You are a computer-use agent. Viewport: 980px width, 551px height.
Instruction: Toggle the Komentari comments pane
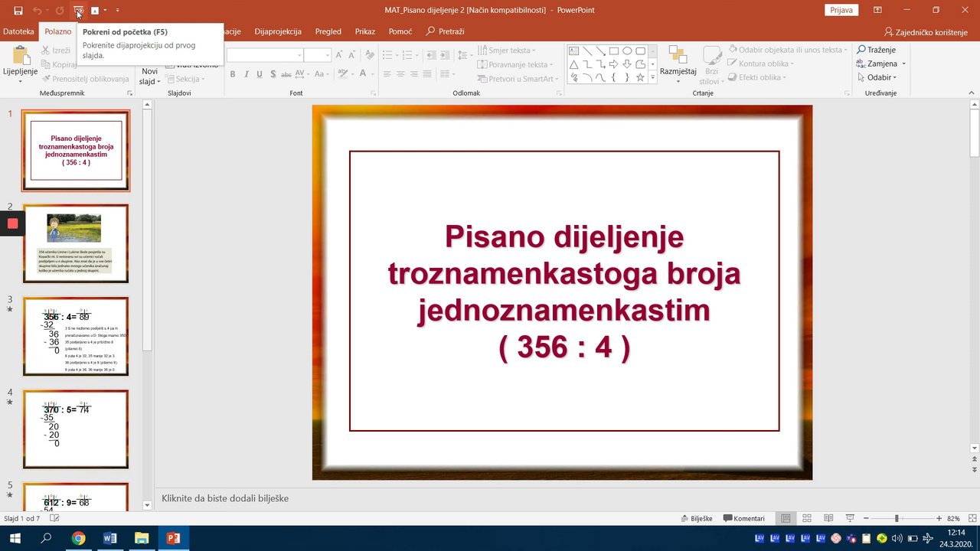(x=744, y=518)
